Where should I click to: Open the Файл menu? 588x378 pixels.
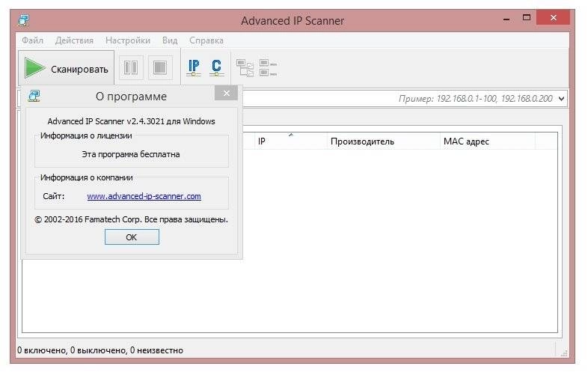coord(33,40)
